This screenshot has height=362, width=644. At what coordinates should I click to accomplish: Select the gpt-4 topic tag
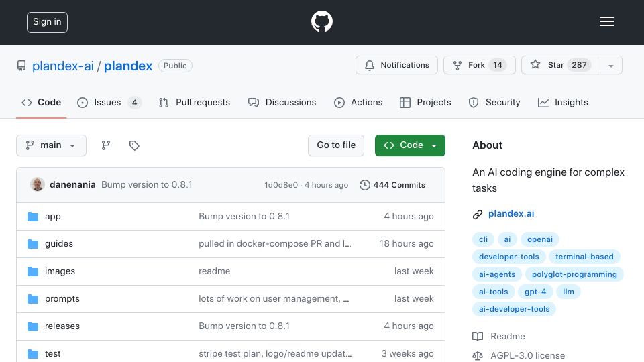click(x=535, y=292)
